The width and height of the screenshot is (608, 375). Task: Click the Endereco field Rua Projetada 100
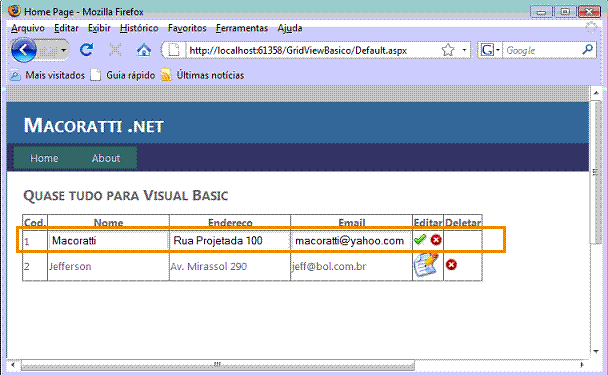[x=230, y=241]
